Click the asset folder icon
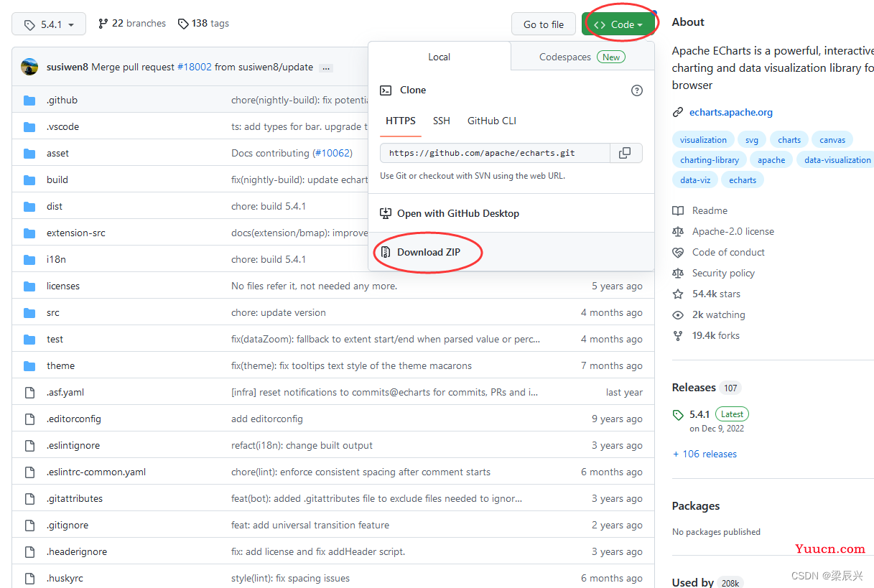This screenshot has width=874, height=588. [29, 153]
